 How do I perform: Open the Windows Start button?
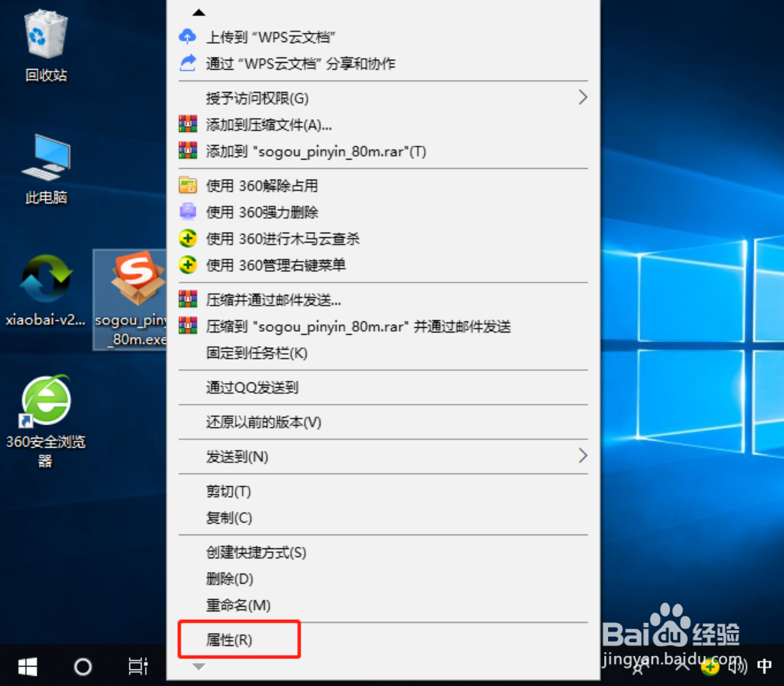(28, 666)
